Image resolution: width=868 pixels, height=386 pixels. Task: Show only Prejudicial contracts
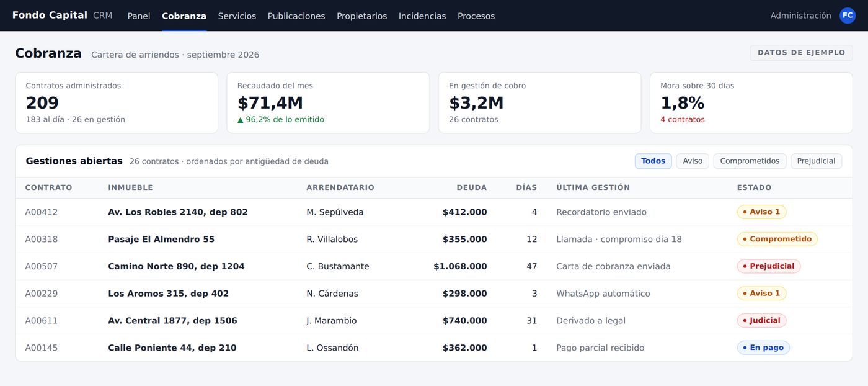[x=816, y=161]
